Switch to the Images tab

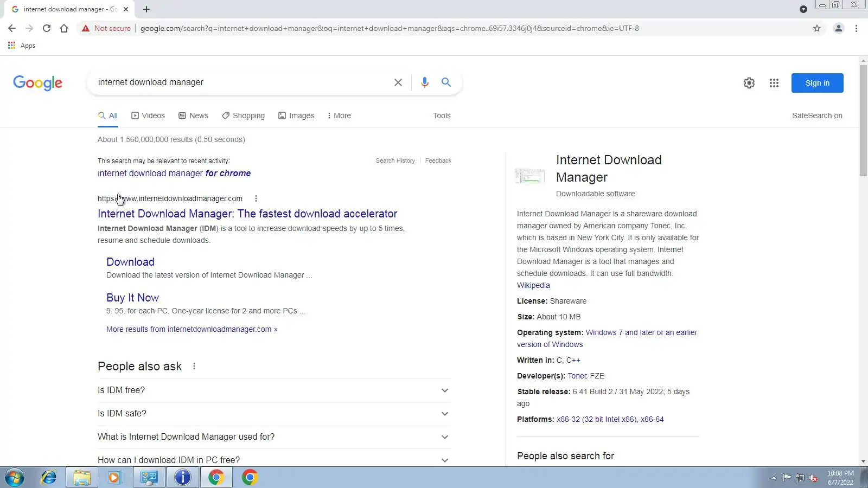tap(296, 115)
